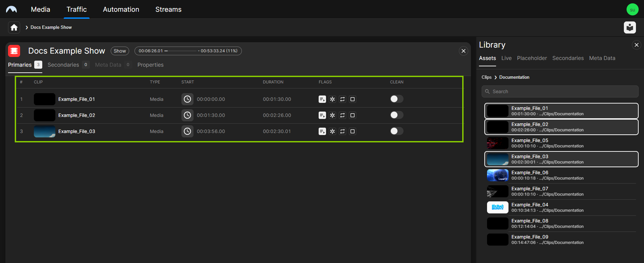Image resolution: width=644 pixels, height=263 pixels.
Task: Click the Docs Example Show breadcrumb chevron
Action: point(27,27)
